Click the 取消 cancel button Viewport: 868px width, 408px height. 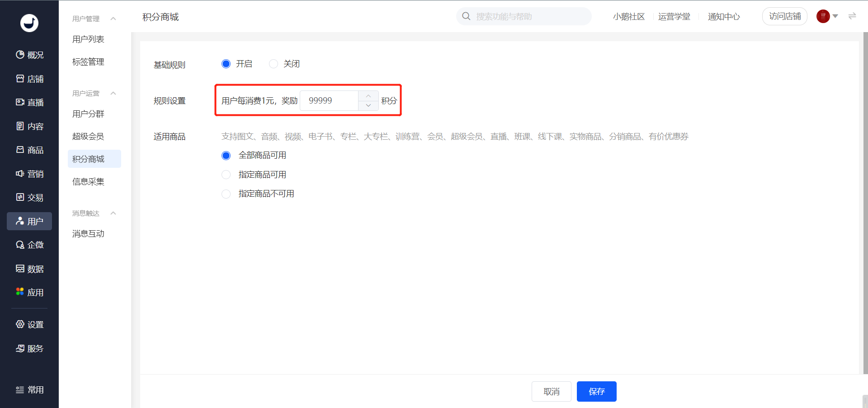coord(552,391)
